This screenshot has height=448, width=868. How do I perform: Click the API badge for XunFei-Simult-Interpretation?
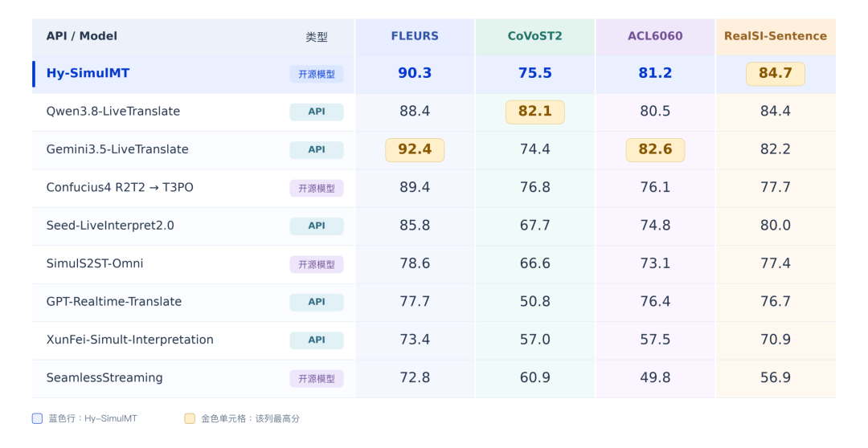317,340
